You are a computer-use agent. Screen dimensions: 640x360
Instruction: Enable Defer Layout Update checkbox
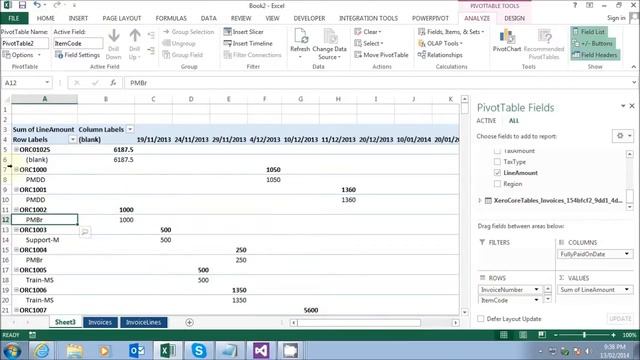[481, 318]
